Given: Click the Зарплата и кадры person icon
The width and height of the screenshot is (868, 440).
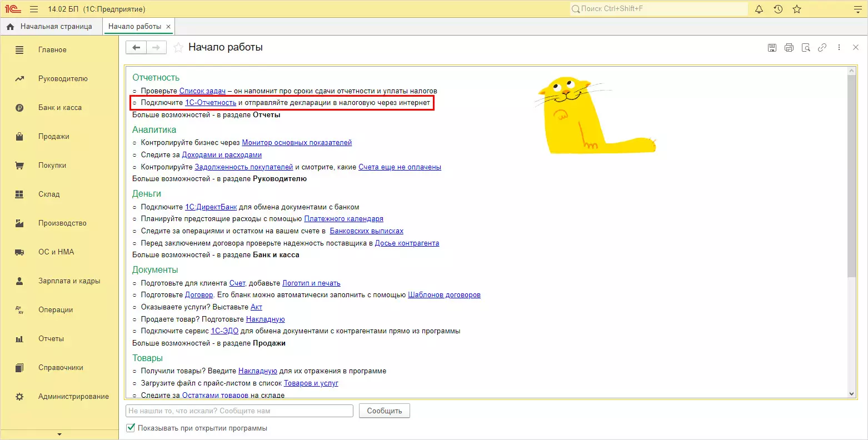Looking at the screenshot, I should click(x=19, y=281).
